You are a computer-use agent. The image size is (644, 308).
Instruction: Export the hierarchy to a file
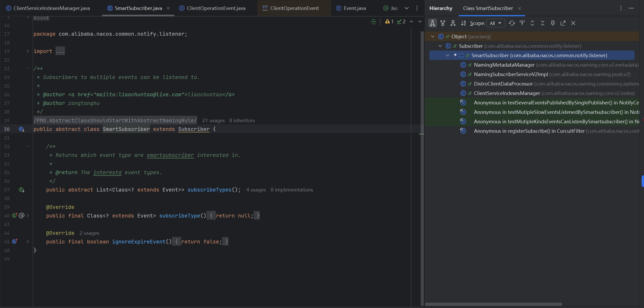[563, 23]
